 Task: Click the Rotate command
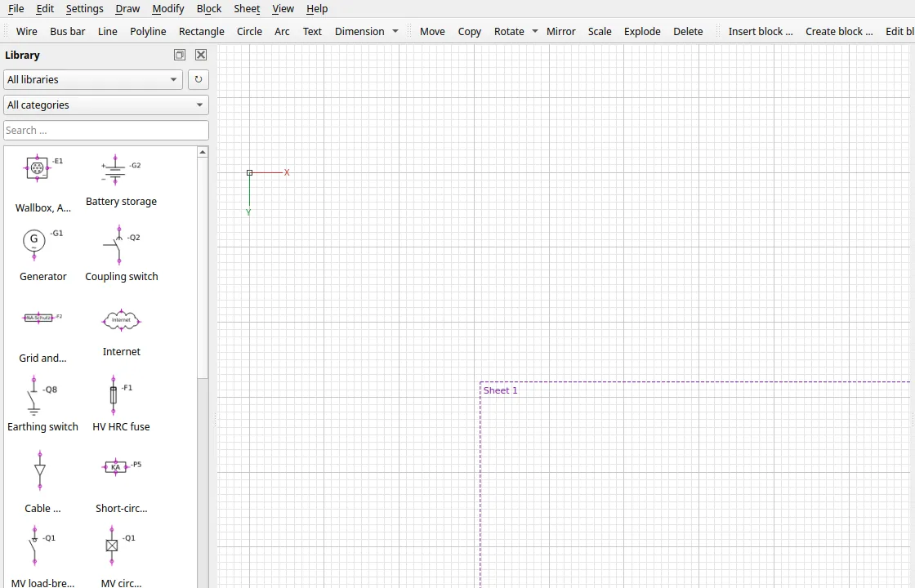pos(510,32)
